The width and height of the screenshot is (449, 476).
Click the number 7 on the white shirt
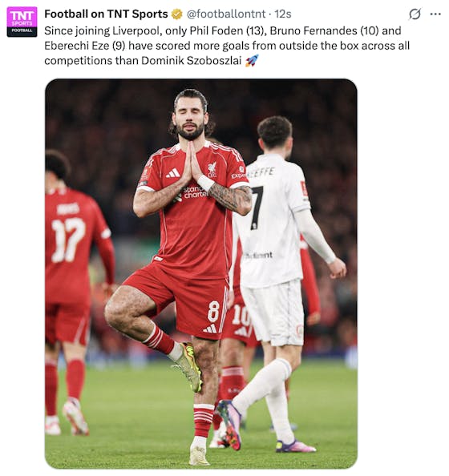[x=257, y=208]
